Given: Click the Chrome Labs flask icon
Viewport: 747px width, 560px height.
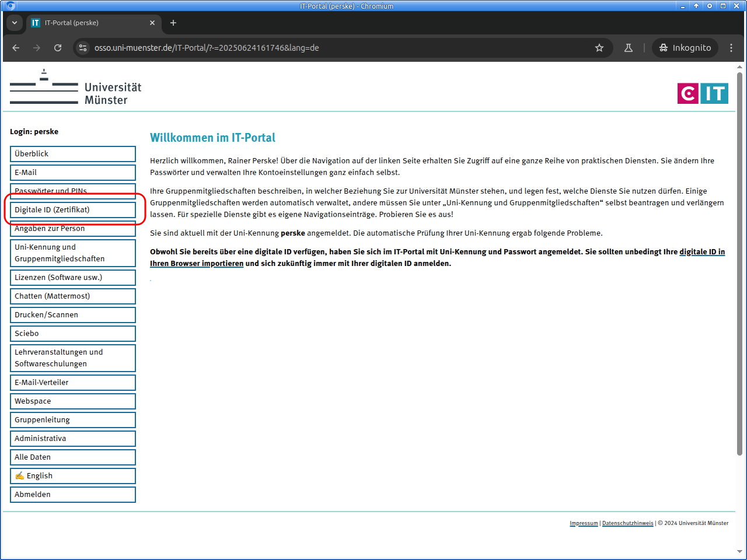Looking at the screenshot, I should click(629, 48).
